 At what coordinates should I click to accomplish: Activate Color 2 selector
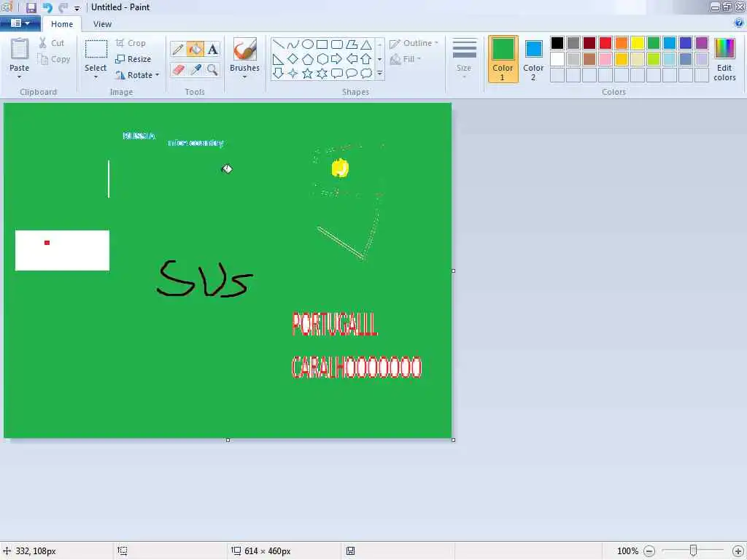tap(533, 59)
